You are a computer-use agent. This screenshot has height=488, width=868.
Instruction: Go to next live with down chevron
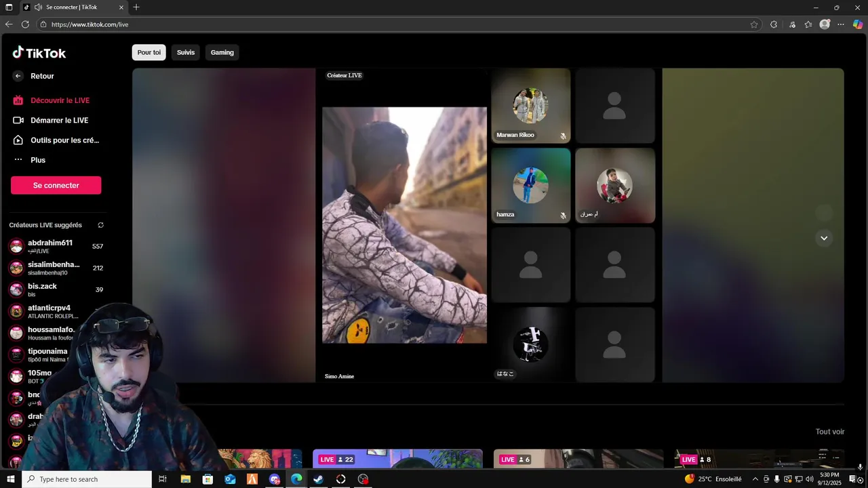click(824, 238)
